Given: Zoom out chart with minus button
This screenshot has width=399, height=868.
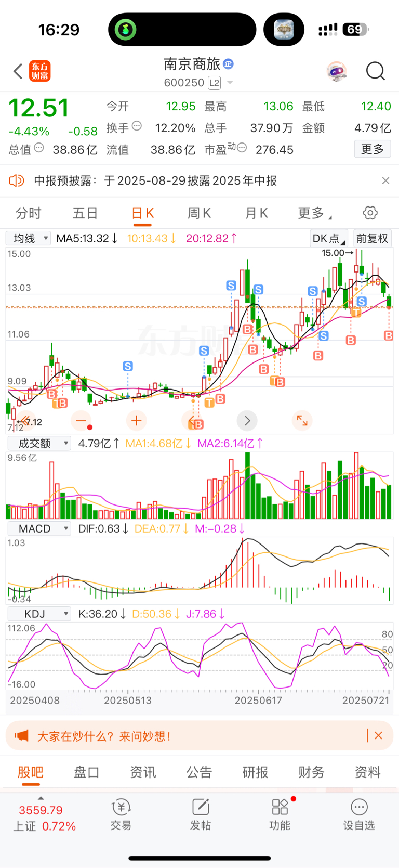Looking at the screenshot, I should pos(81,420).
